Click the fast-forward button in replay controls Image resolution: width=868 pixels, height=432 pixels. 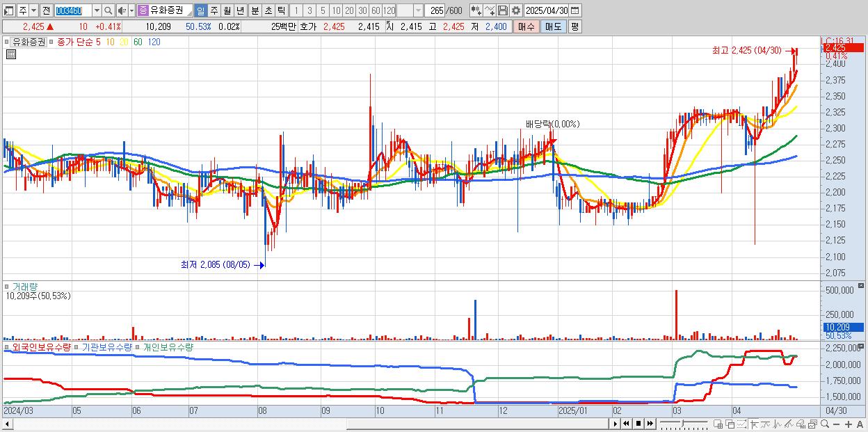(650, 424)
